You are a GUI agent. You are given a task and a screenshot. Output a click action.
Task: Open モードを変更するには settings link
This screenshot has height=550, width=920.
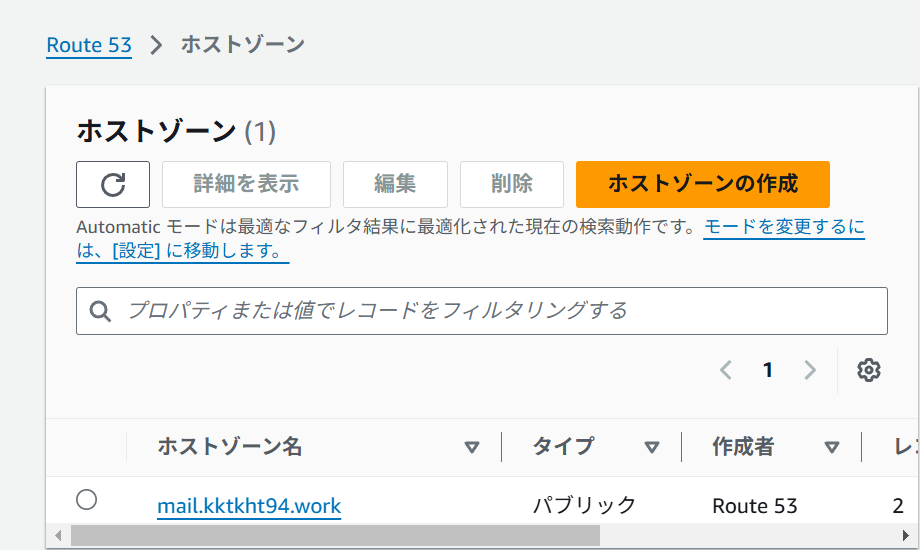coord(784,227)
